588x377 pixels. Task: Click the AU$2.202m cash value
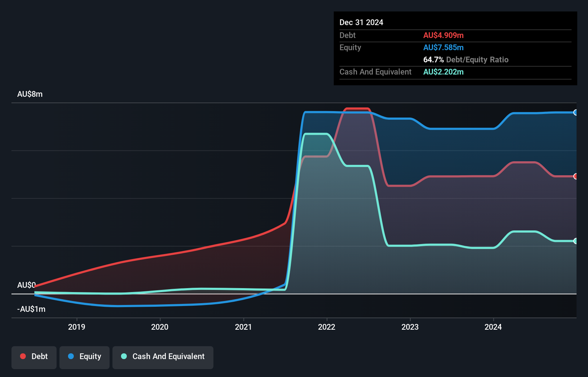pyautogui.click(x=443, y=72)
